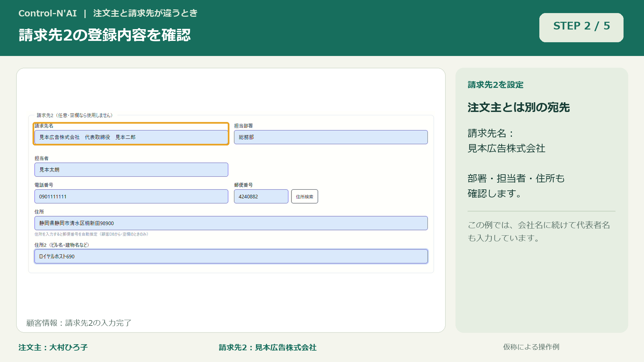The image size is (644, 362).
Task: Click the 請求先2（任意･空欄なら使用しません） legend
Action: click(74, 115)
